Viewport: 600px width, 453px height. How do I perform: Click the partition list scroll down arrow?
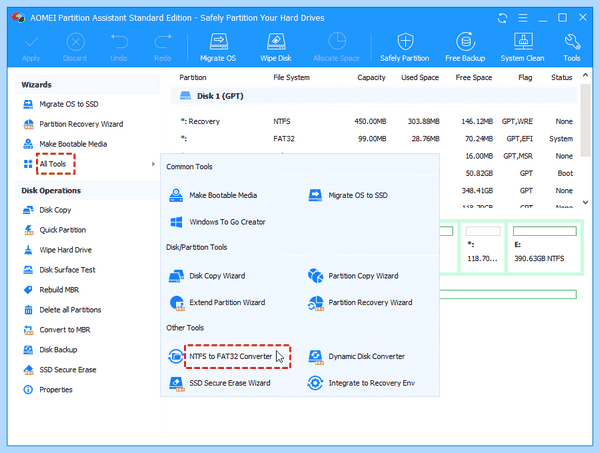tap(585, 202)
